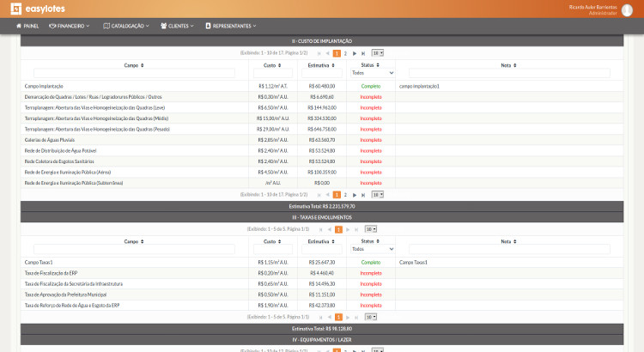Open the Status filter dropdown in Custo de Implantação table
This screenshot has width=644, height=352.
click(372, 73)
